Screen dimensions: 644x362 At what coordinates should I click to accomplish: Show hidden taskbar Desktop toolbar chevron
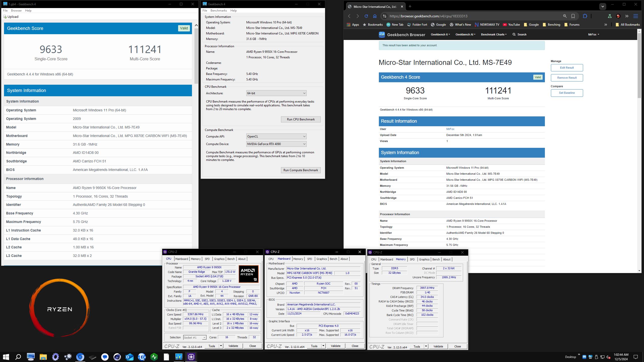(x=579, y=355)
